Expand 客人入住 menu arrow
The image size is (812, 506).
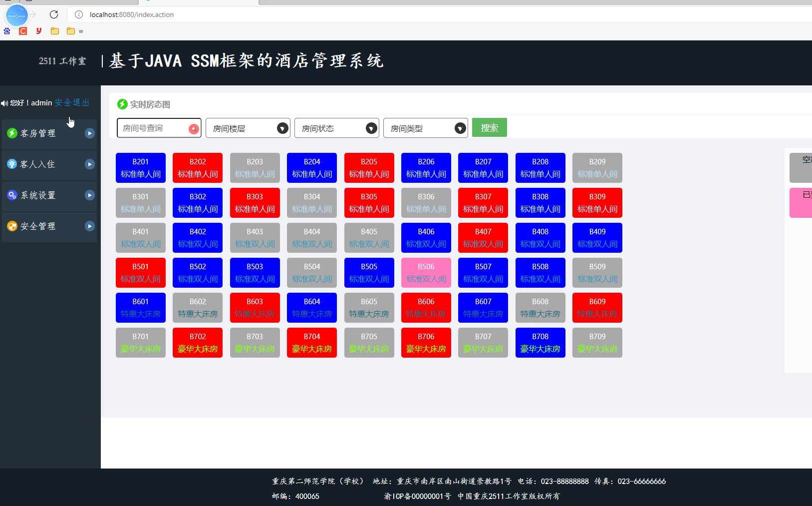click(90, 164)
